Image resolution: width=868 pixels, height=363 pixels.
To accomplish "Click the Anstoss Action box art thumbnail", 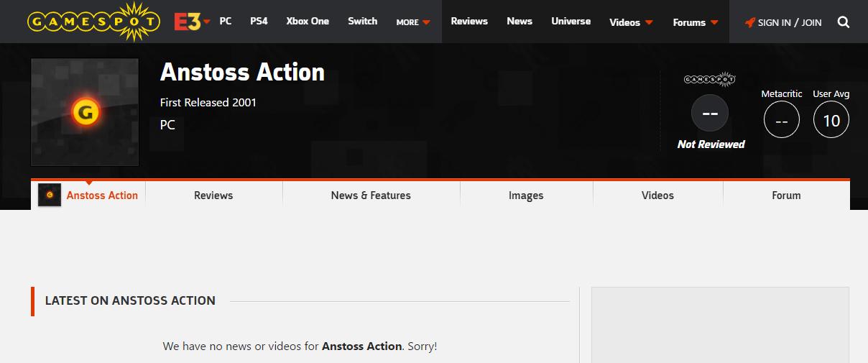I will tap(85, 112).
